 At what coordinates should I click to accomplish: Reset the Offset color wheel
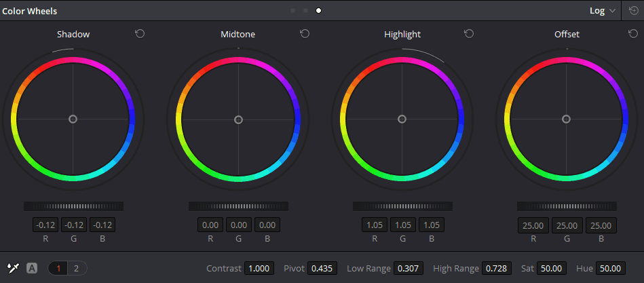[633, 34]
